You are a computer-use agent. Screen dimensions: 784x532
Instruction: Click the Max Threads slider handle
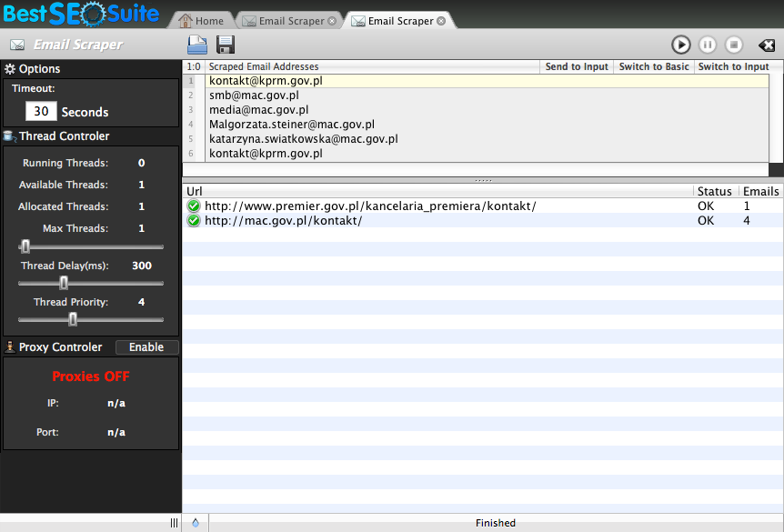tap(25, 246)
